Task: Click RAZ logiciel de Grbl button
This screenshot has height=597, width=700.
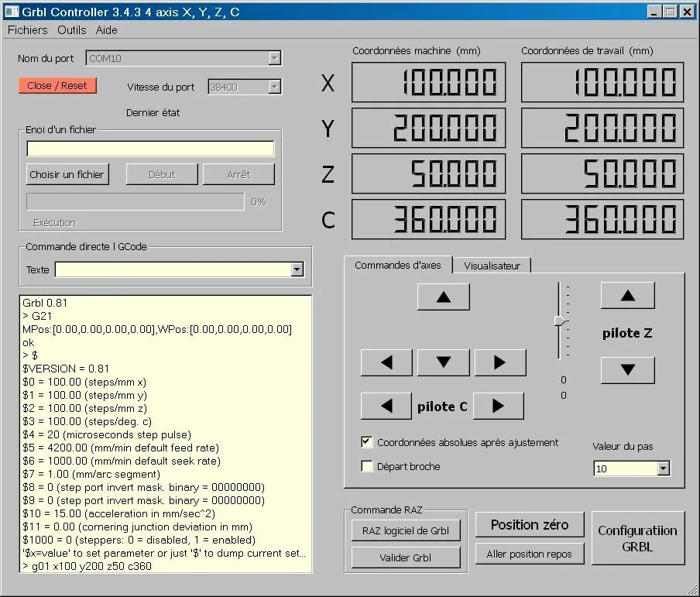Action: click(405, 530)
